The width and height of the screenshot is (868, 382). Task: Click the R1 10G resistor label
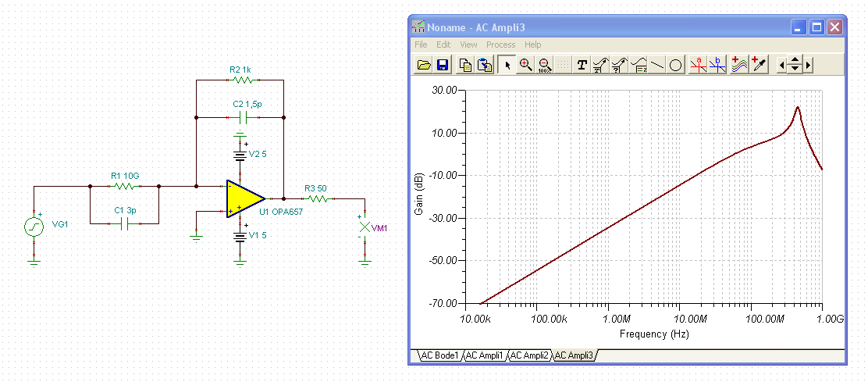pyautogui.click(x=125, y=176)
